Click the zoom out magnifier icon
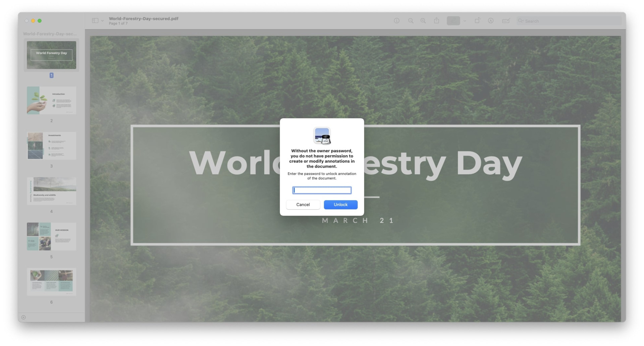The image size is (644, 346). (x=411, y=21)
